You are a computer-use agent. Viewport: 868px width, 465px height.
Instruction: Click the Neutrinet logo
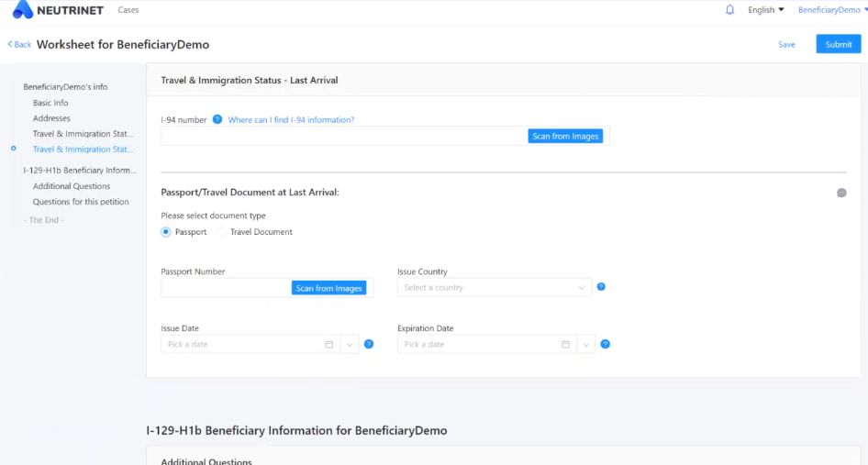coord(58,9)
